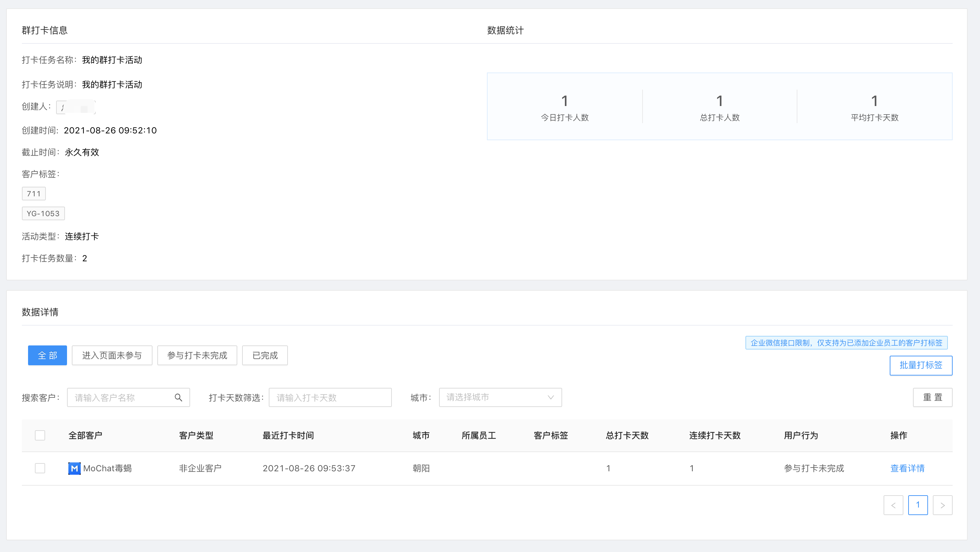The height and width of the screenshot is (552, 980).
Task: Click the search magnifier icon in customer search
Action: click(178, 397)
